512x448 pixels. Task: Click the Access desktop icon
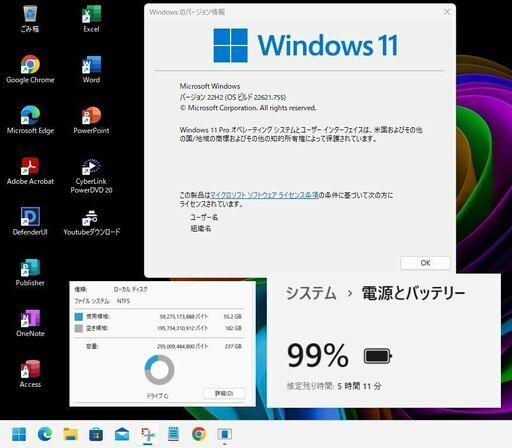30,374
